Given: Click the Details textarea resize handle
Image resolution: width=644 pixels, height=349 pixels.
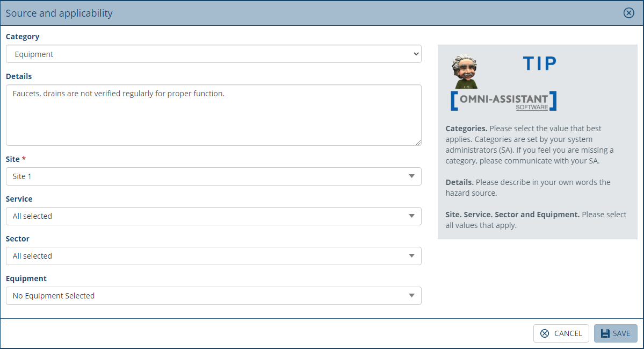Looking at the screenshot, I should pyautogui.click(x=418, y=143).
